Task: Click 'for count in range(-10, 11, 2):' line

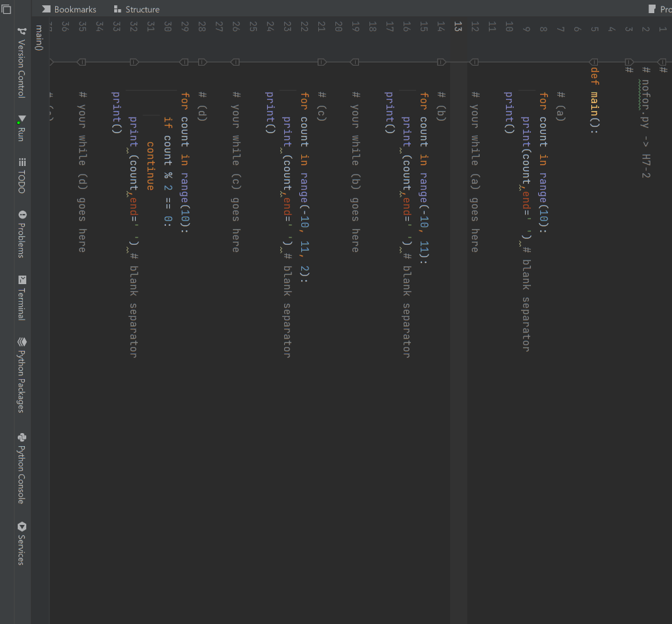Action: point(304,187)
